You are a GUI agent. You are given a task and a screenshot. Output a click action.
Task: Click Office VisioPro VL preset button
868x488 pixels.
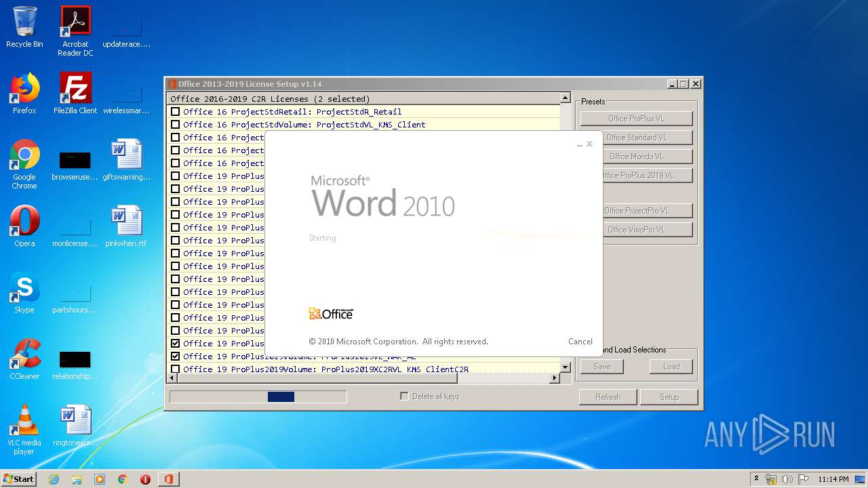pyautogui.click(x=636, y=230)
